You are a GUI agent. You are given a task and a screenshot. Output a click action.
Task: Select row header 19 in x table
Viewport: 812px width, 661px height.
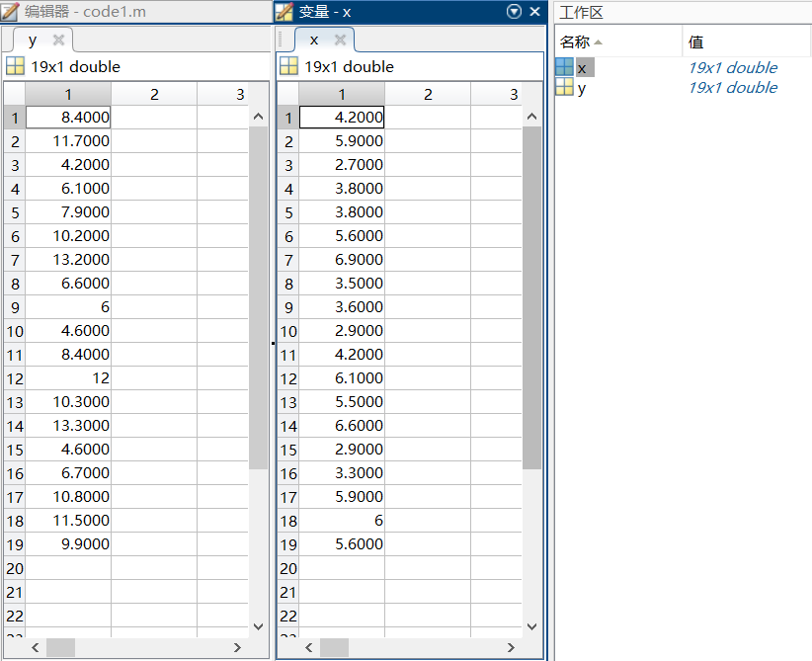(x=287, y=544)
